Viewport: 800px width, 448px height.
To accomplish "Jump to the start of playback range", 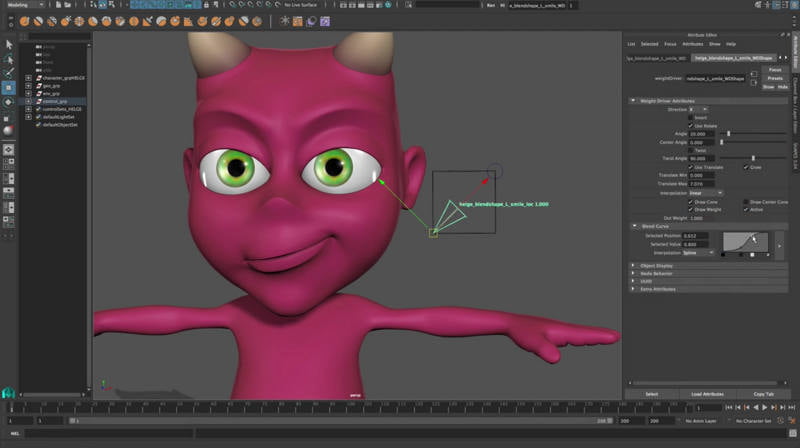I will point(729,408).
